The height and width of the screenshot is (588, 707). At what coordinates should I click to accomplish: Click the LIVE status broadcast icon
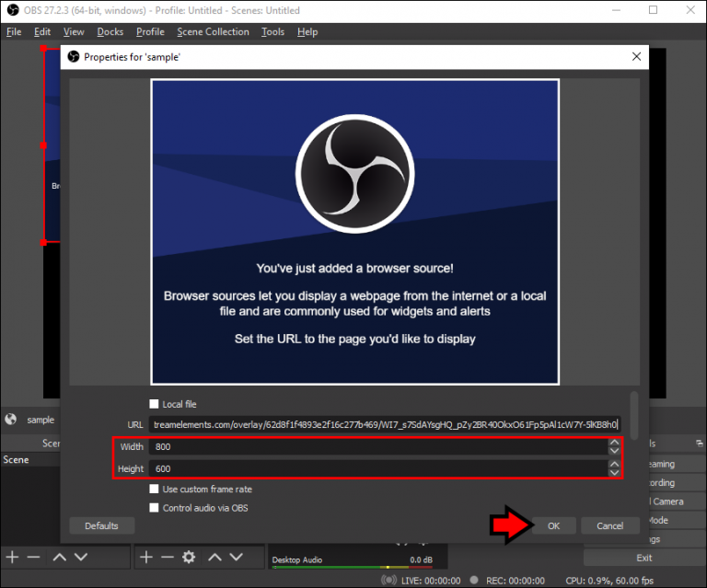pyautogui.click(x=388, y=581)
